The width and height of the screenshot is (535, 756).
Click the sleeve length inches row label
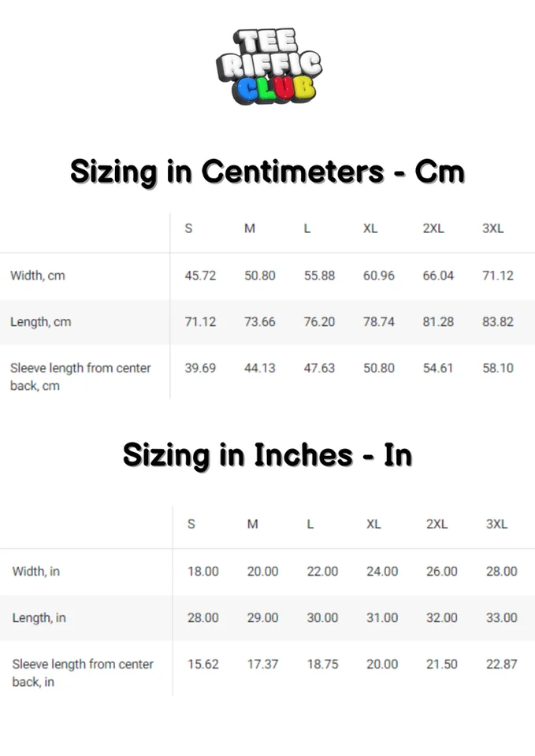pyautogui.click(x=83, y=673)
